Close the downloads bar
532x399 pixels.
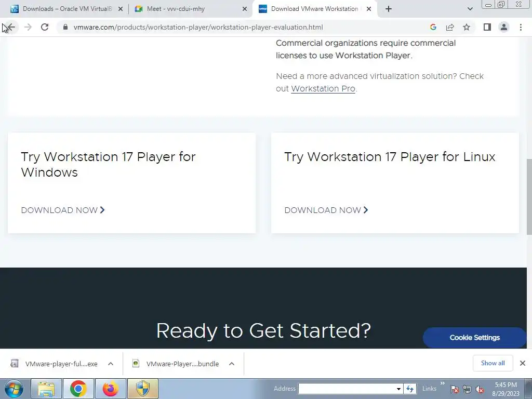tap(523, 363)
